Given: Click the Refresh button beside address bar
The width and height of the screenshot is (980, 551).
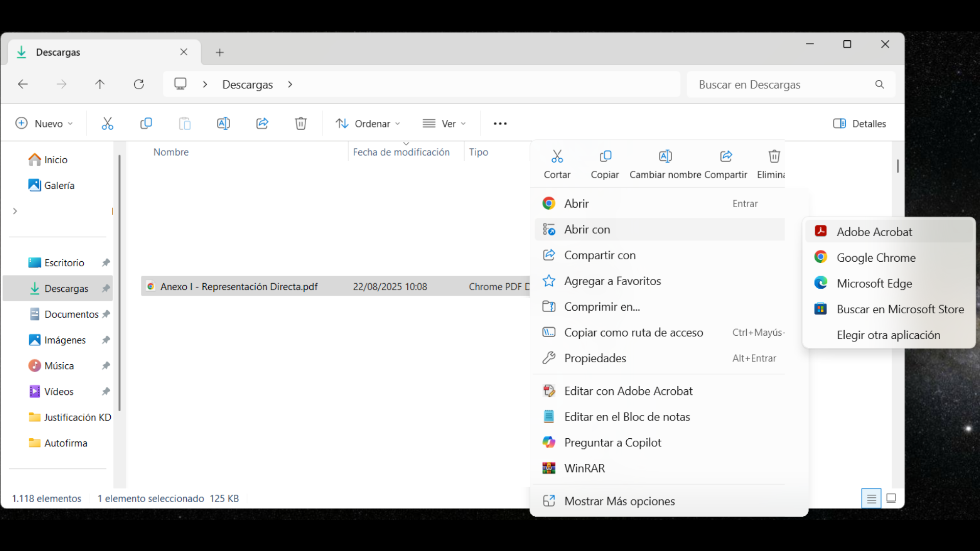Looking at the screenshot, I should click(x=139, y=84).
